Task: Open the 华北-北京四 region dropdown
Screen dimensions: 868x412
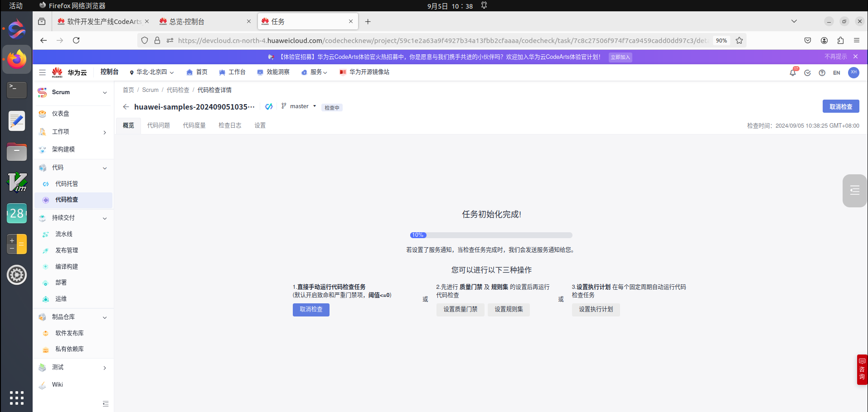Action: coord(152,72)
